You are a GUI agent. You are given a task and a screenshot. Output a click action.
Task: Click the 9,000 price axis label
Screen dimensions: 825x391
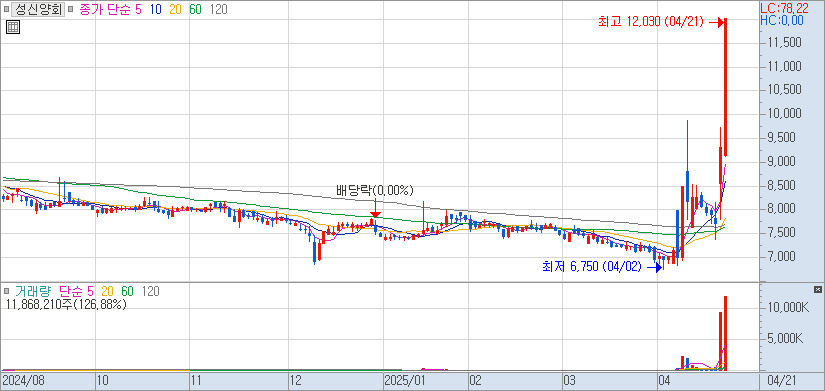coord(781,162)
